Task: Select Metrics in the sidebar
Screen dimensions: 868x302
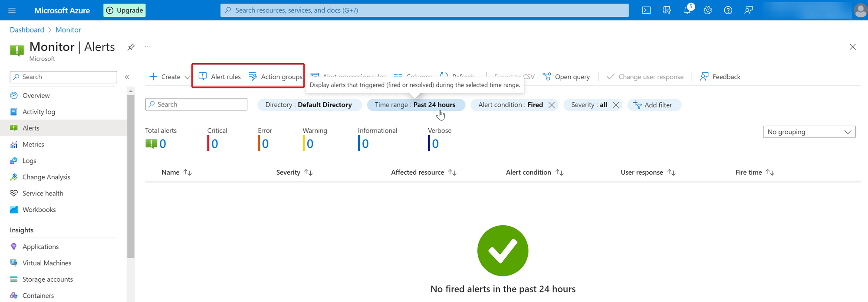Action: tap(33, 145)
